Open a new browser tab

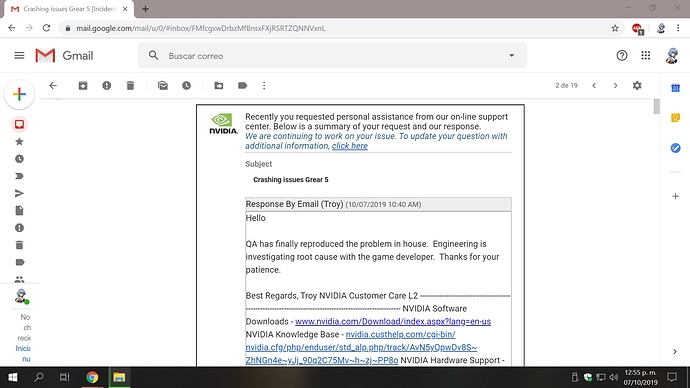[145, 9]
